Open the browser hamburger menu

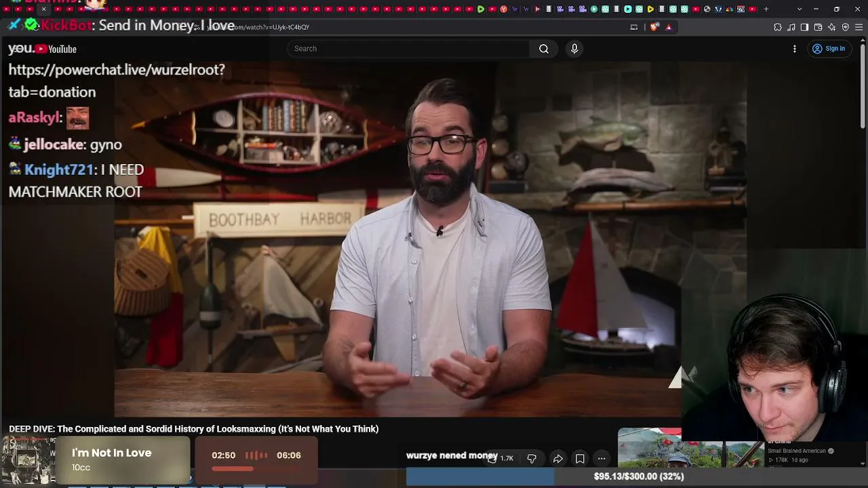pos(859,27)
